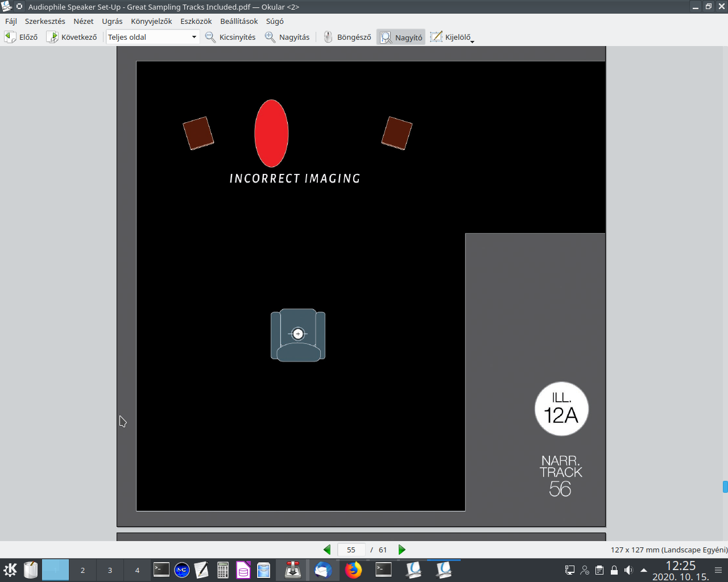Go to the previous page with Előző
728x582 pixels.
pyautogui.click(x=20, y=36)
